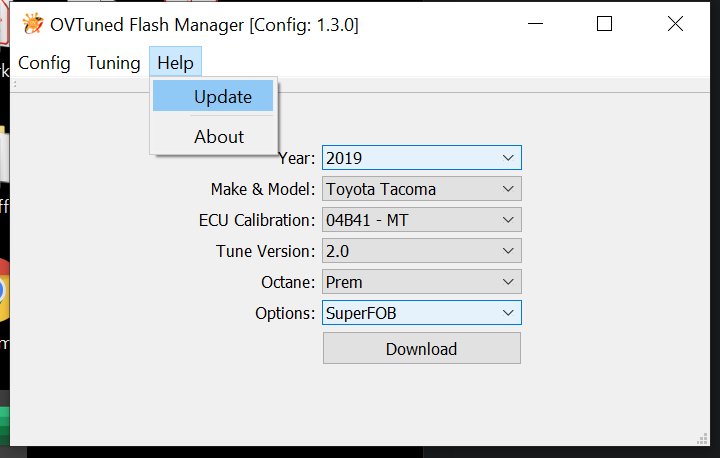Click the Download button
Image resolution: width=720 pixels, height=458 pixels.
[x=422, y=349]
